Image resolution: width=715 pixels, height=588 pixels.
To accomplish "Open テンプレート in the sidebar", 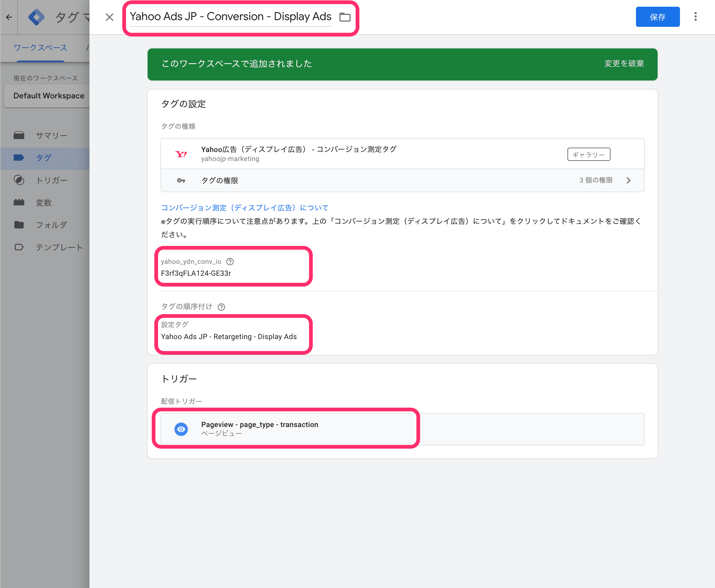I will (59, 247).
